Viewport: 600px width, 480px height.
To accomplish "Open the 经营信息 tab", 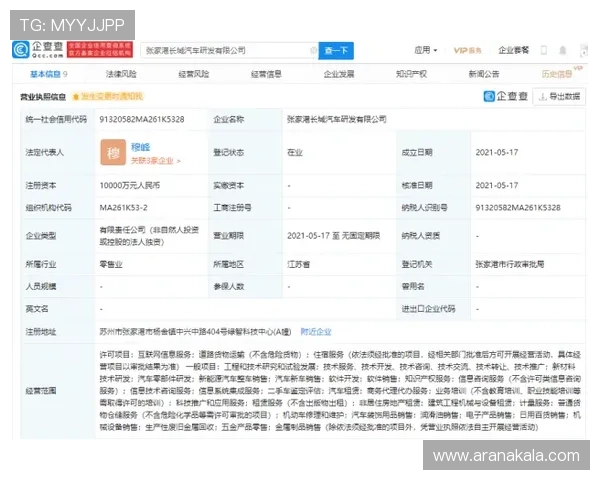I will point(266,74).
